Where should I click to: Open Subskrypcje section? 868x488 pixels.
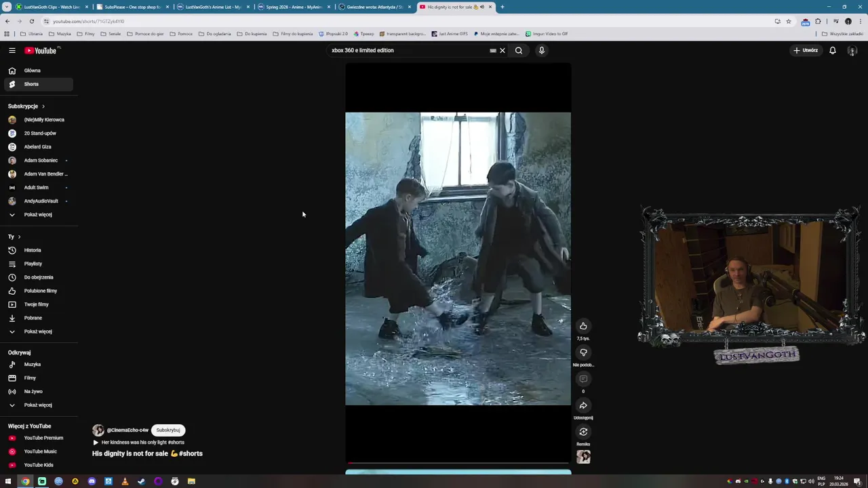(26, 106)
